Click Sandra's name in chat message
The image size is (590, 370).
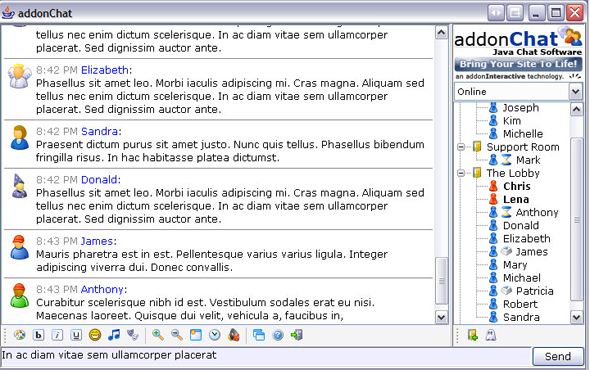(x=100, y=131)
